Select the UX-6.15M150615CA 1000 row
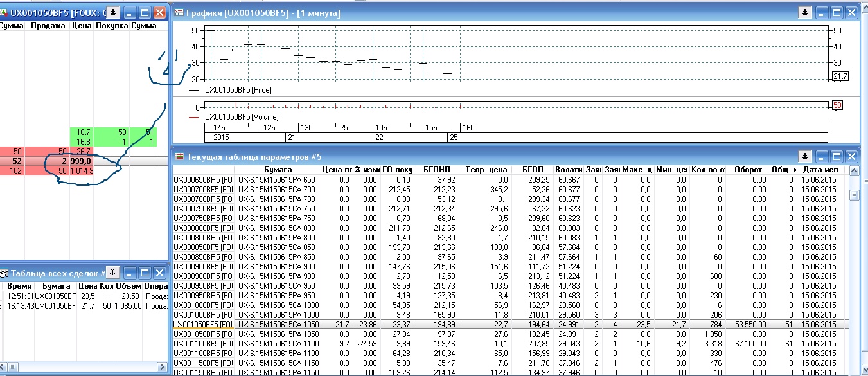Screen dimensions: 868x376 tap(509, 305)
